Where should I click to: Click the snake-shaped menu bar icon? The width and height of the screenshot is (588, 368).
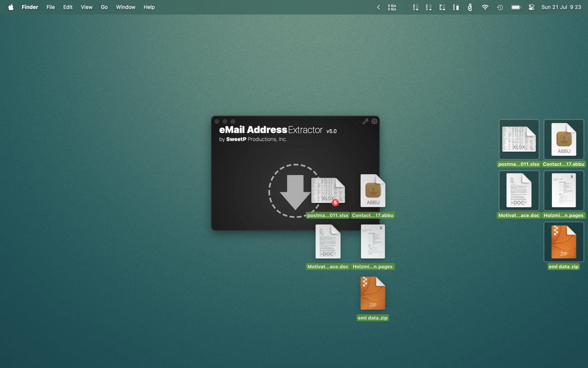pos(470,7)
